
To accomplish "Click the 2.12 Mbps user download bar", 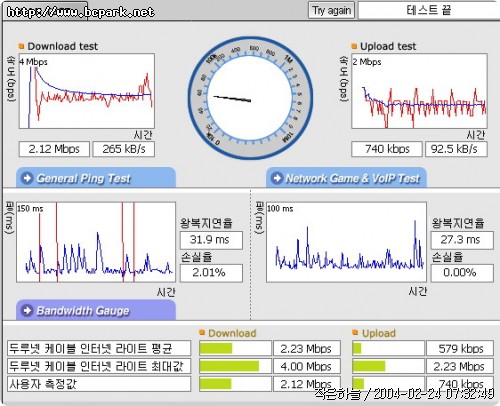I will click(235, 384).
